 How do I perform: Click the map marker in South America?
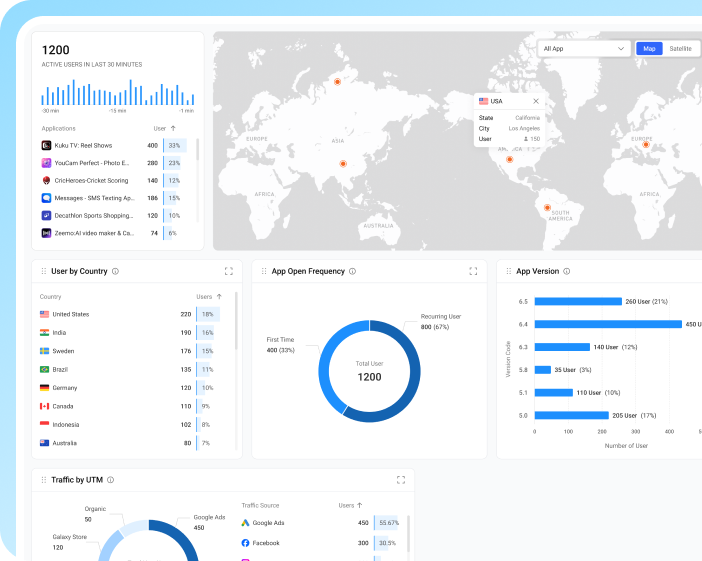pyautogui.click(x=547, y=208)
